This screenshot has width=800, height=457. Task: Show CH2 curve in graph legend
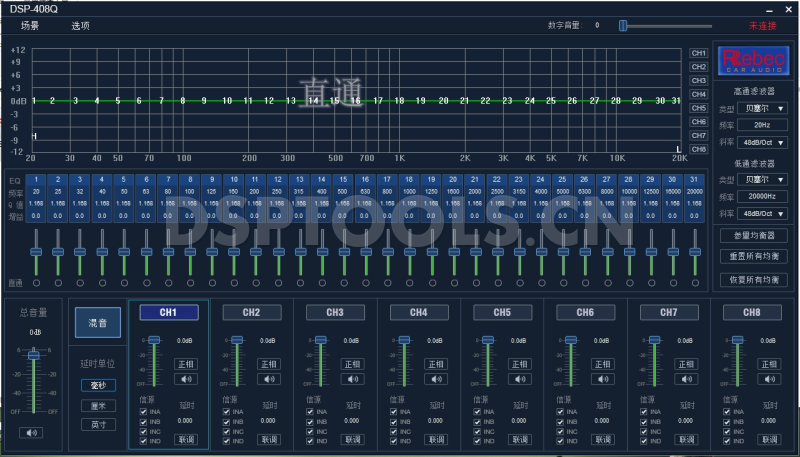pyautogui.click(x=698, y=67)
